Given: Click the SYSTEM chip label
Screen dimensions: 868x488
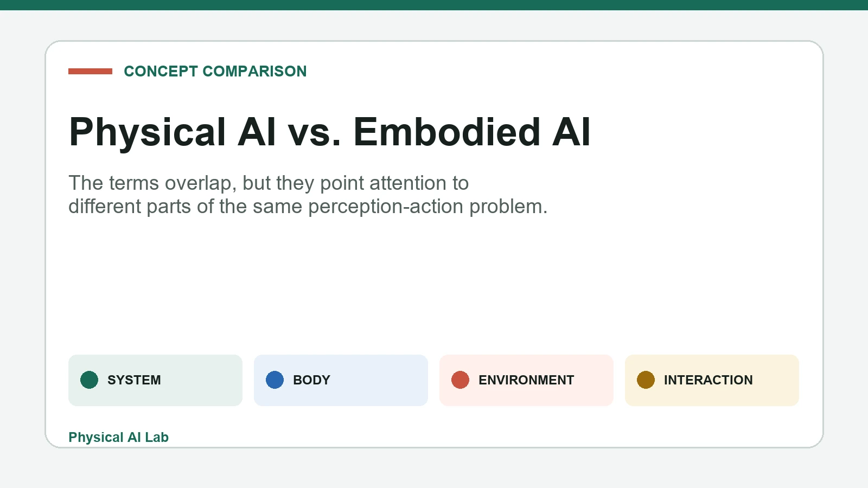Looking at the screenshot, I should click(x=134, y=380).
